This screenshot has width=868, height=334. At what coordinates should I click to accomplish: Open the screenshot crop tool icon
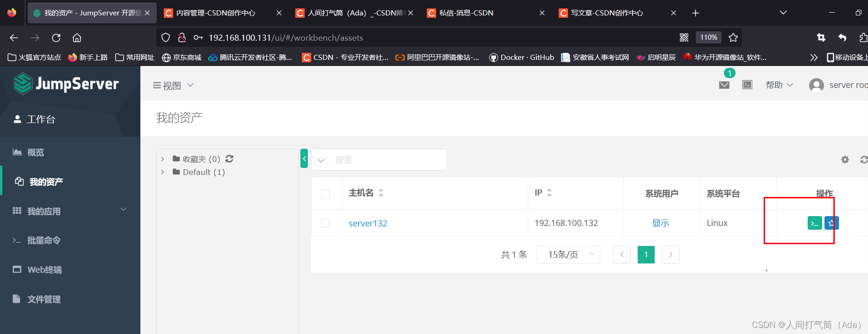[821, 37]
